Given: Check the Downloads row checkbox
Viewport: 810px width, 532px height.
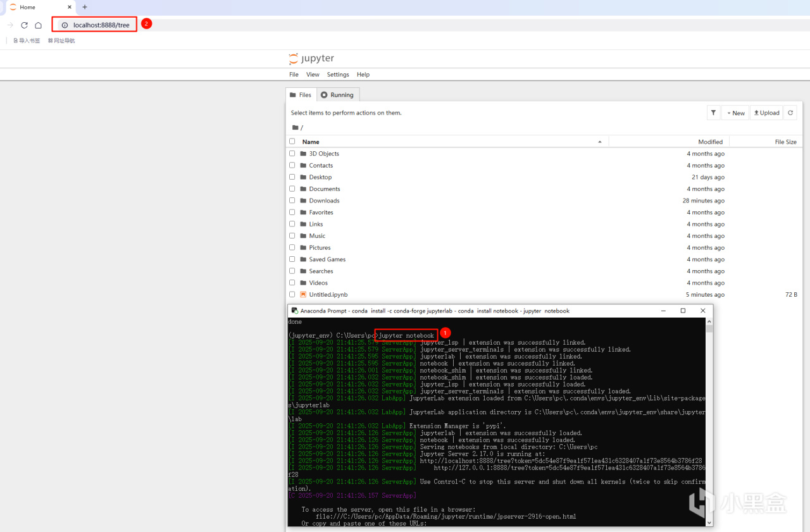Looking at the screenshot, I should click(x=292, y=201).
